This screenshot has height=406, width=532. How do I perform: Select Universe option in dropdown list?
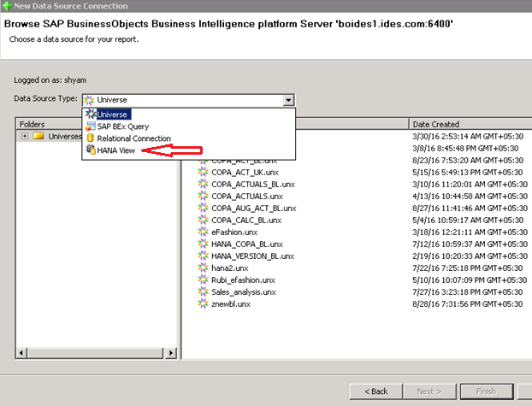coord(111,115)
